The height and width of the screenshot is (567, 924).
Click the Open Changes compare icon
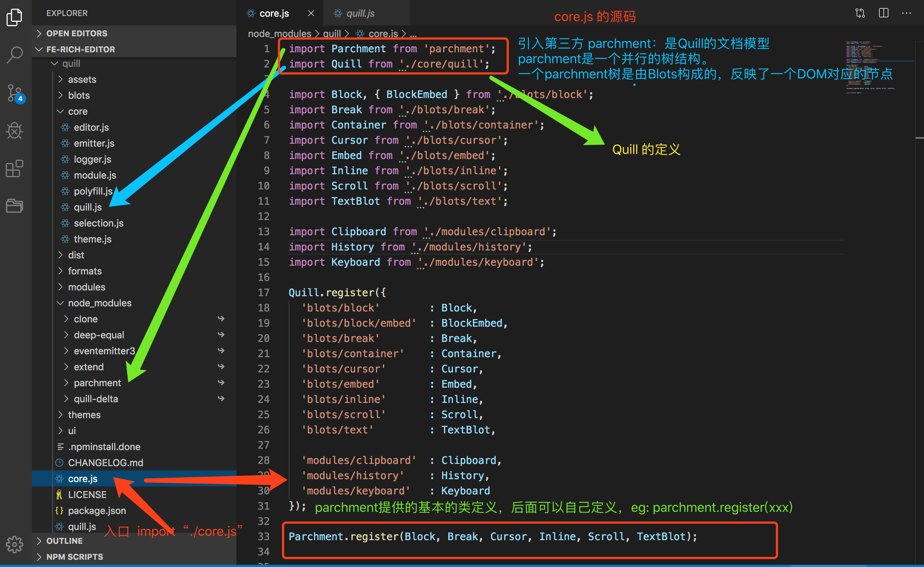[860, 13]
